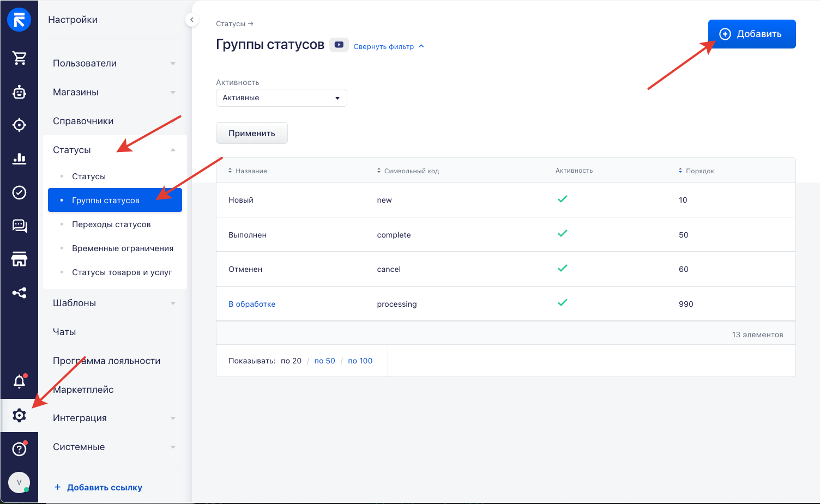Expand the Шаблоны menu section

114,303
